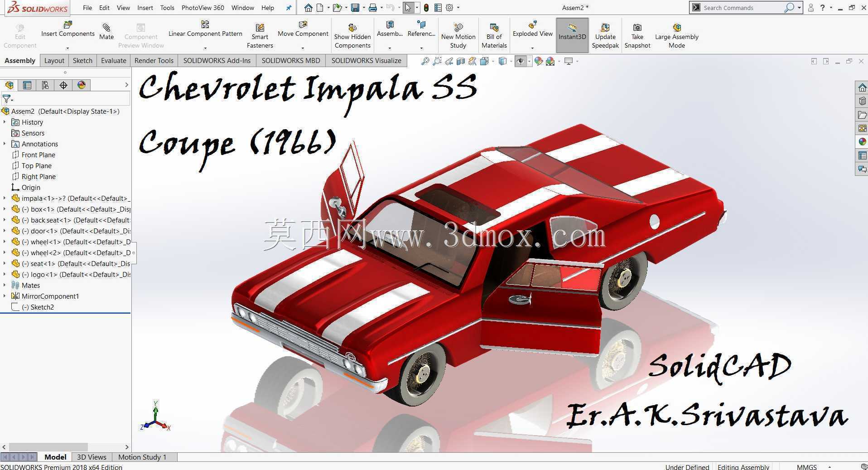Click Zoom to Fit icon in view toolbar

coord(425,61)
